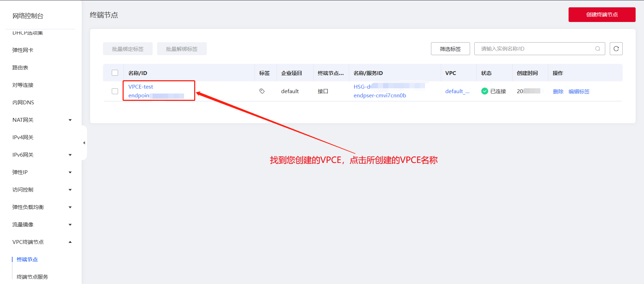Click the search magnifier icon
This screenshot has height=284, width=644.
[598, 49]
